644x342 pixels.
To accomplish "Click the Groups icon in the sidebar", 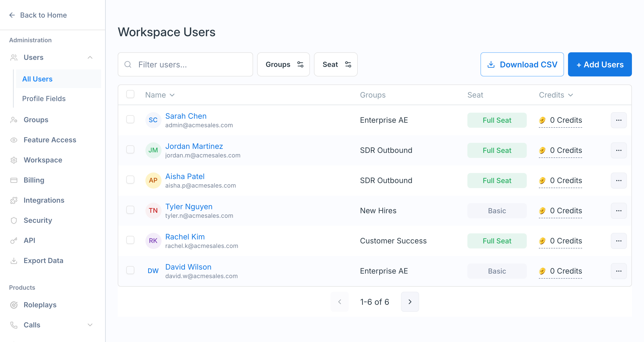I will pyautogui.click(x=14, y=120).
